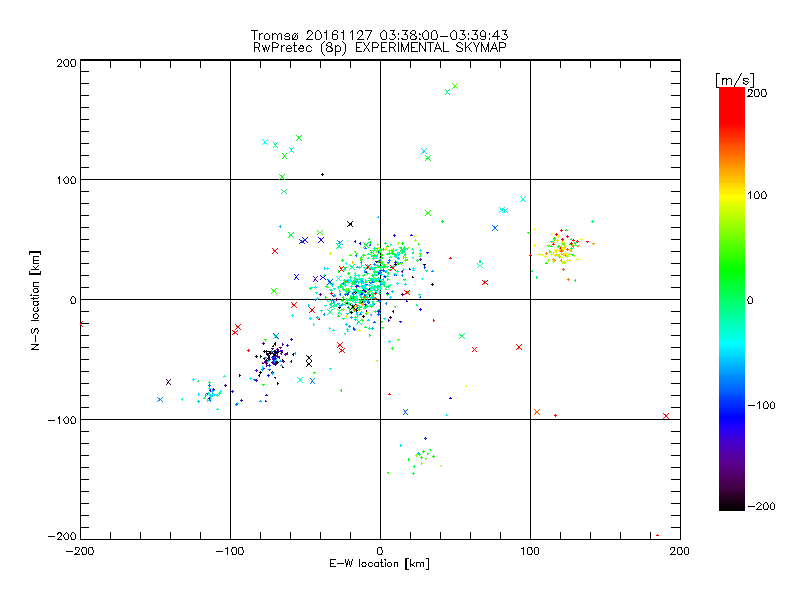Click the x-axis tick label "200"
The height and width of the screenshot is (600, 800).
tap(680, 551)
